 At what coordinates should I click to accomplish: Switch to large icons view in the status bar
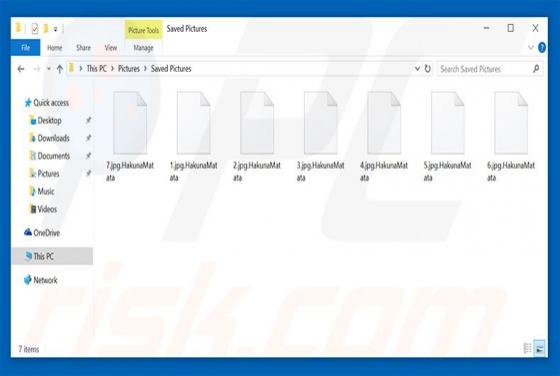540,348
